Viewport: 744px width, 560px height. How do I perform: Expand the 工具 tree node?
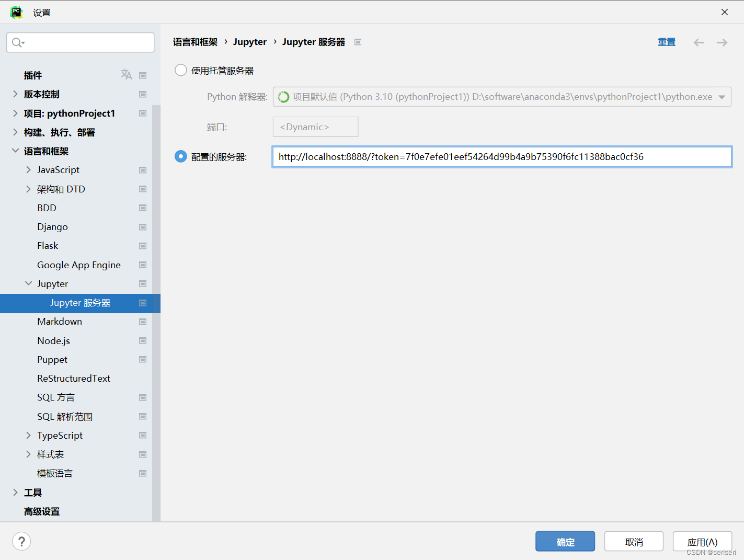click(x=15, y=492)
